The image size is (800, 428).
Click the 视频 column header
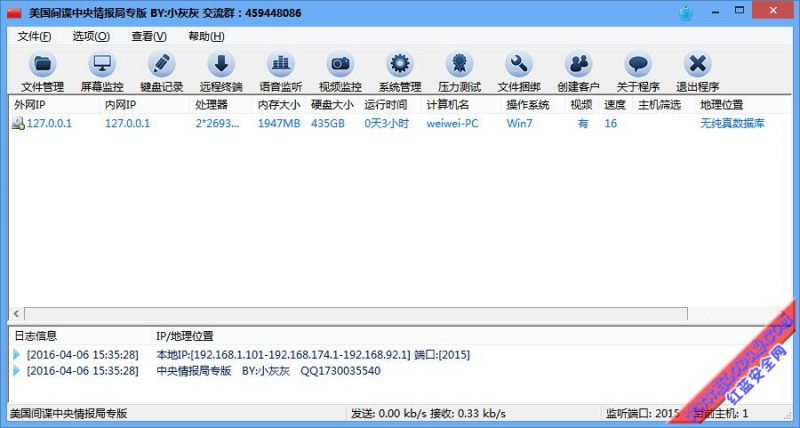(x=582, y=105)
